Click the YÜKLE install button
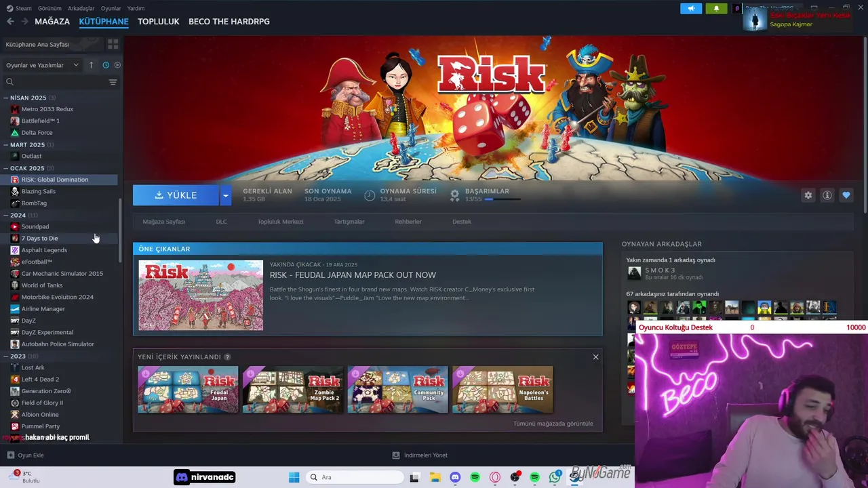Image resolution: width=868 pixels, height=488 pixels. pos(176,195)
